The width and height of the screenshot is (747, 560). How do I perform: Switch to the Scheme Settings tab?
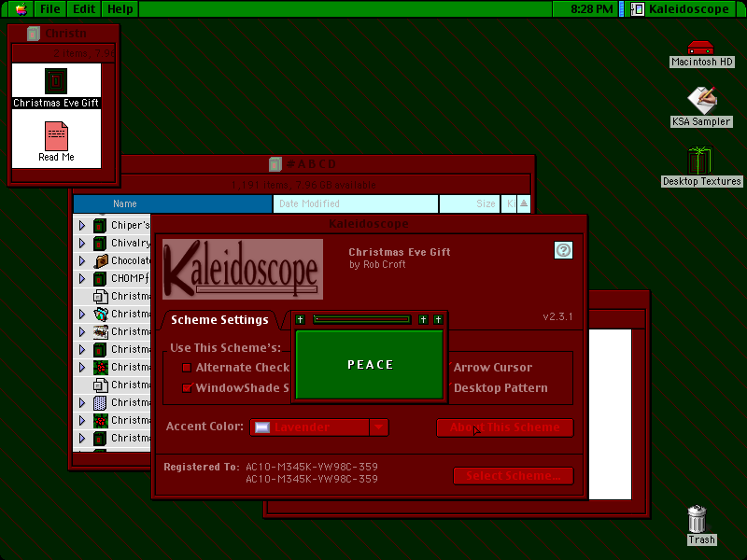coord(219,320)
